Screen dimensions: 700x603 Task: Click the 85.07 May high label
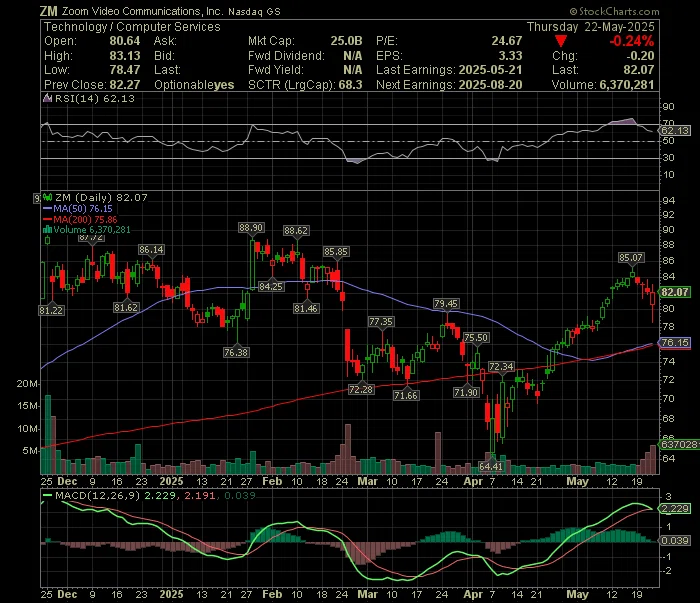(x=631, y=258)
